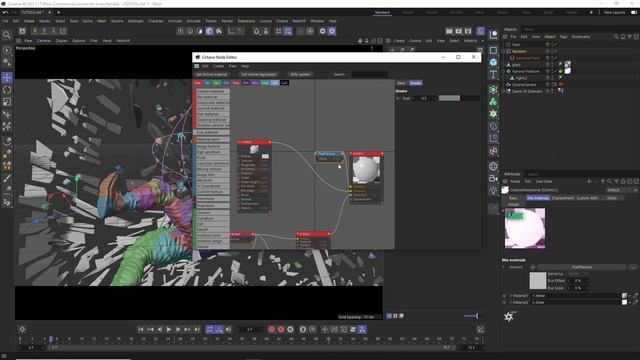The width and height of the screenshot is (640, 360).
Task: Click the Falloff node button in list
Action: point(213,230)
